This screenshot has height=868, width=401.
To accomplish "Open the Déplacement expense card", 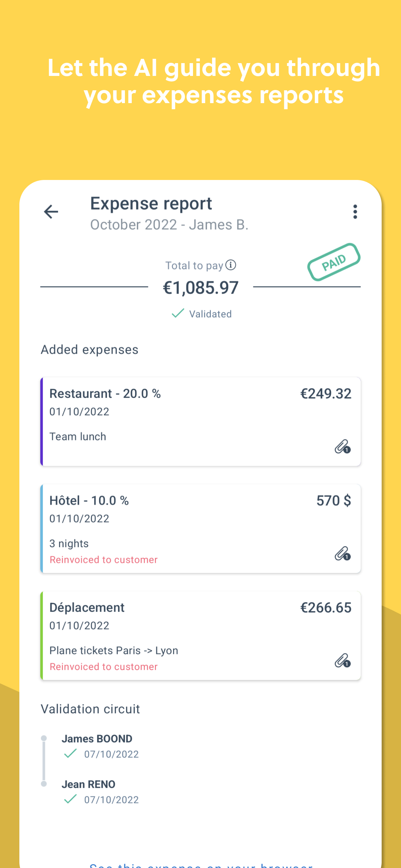I will coord(201,636).
